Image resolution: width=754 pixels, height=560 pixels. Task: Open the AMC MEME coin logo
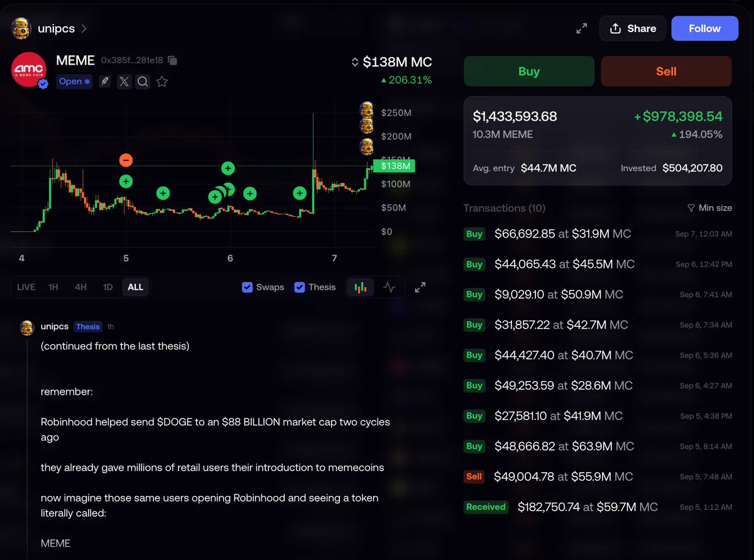coord(30,70)
